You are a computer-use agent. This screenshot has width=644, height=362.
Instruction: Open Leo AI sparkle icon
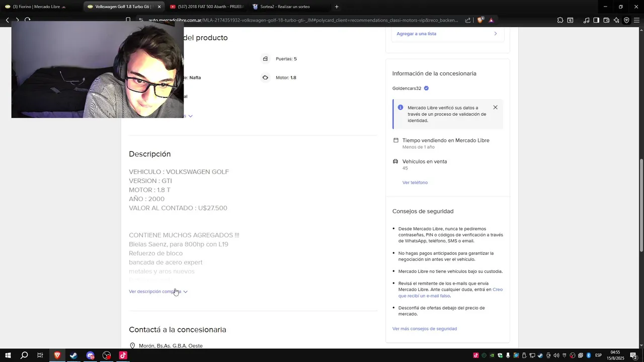616,20
